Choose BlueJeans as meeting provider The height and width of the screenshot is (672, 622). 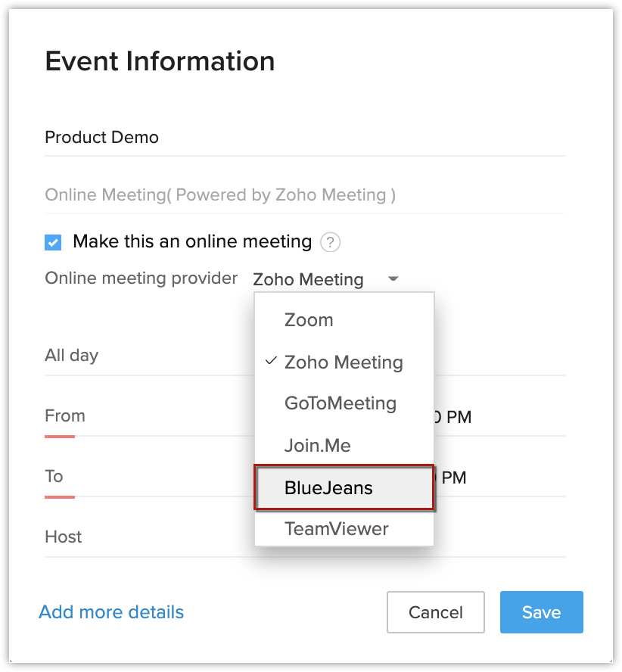tap(329, 488)
